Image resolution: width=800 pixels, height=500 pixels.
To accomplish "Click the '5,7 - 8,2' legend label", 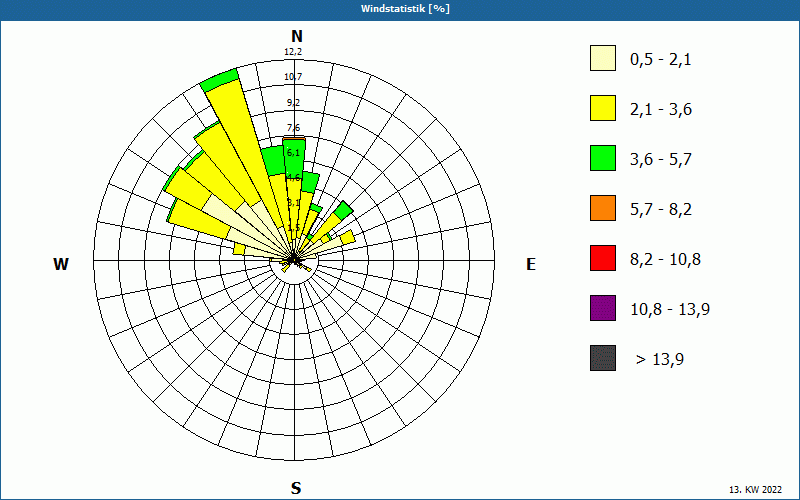I will 661,210.
